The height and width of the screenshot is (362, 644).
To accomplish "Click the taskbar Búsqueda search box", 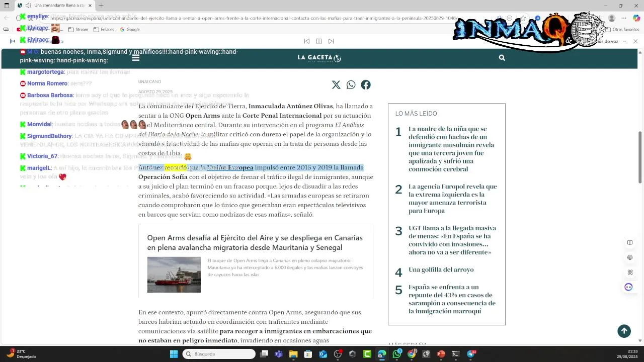I will click(218, 354).
